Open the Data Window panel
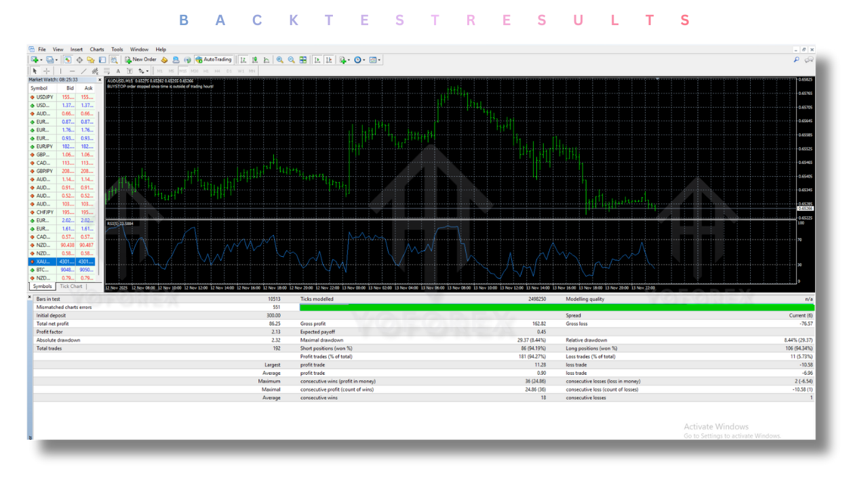This screenshot has height=488, width=868. 79,60
